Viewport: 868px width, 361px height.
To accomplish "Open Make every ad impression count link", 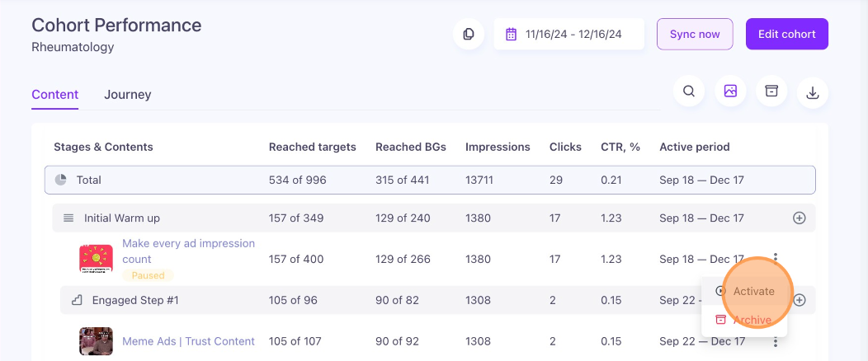I will pos(188,251).
